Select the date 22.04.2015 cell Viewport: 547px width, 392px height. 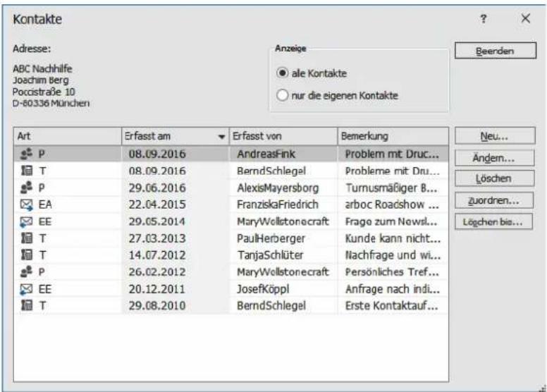pos(157,204)
